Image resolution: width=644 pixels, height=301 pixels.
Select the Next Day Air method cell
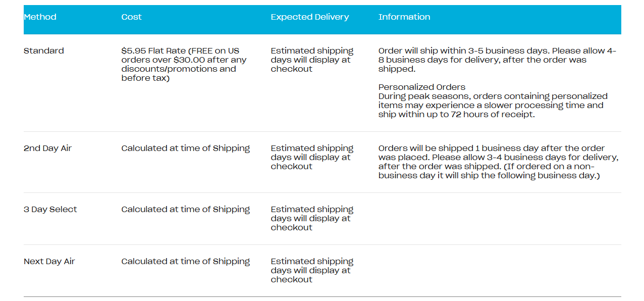[x=49, y=262]
